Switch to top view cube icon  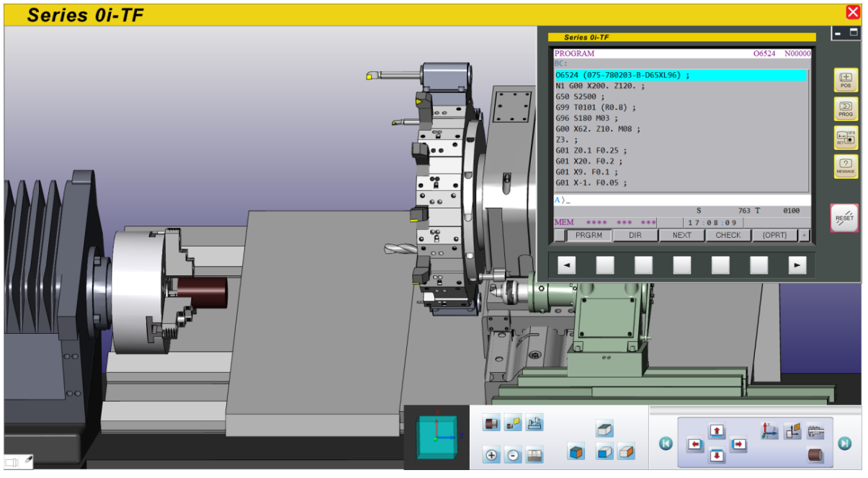click(605, 429)
